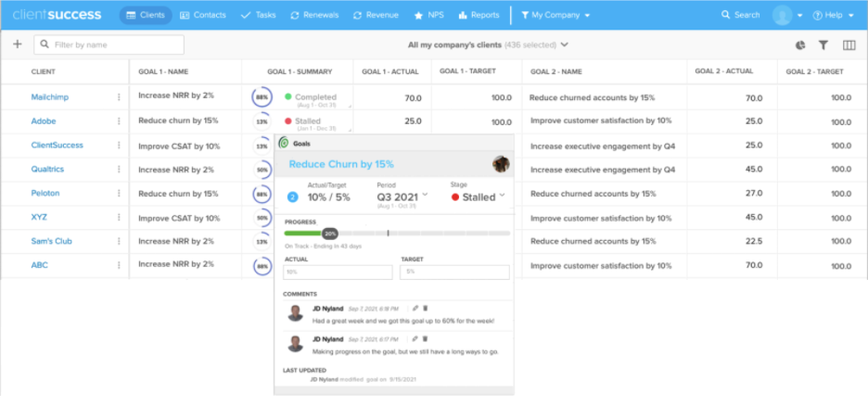868x406 pixels.
Task: Open the Mailchimp client link
Action: click(50, 96)
